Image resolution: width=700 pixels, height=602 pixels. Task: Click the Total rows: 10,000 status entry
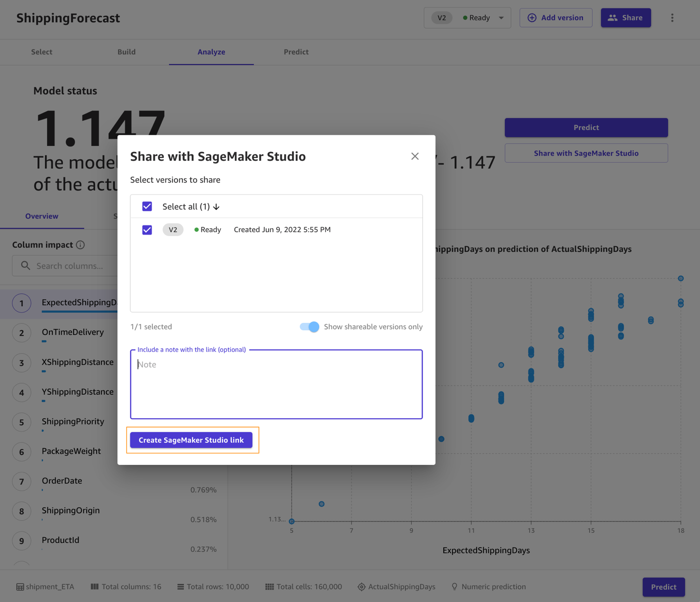pos(213,587)
